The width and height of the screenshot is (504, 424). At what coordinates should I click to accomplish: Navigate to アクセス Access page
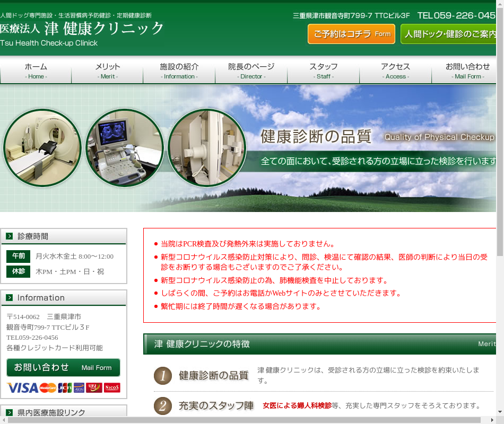pyautogui.click(x=395, y=71)
